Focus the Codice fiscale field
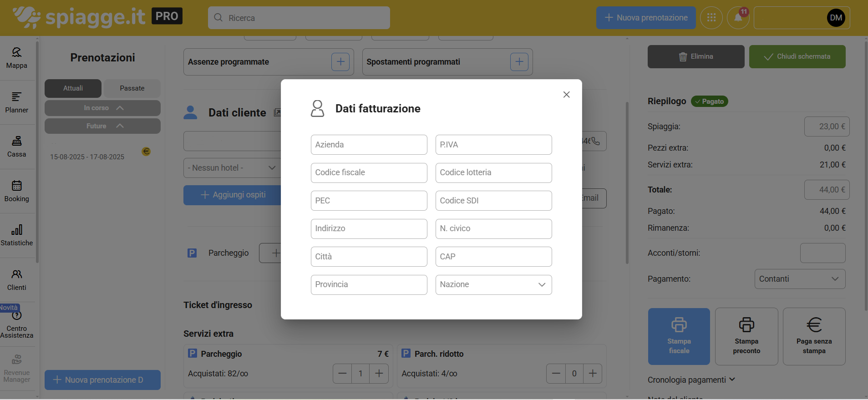 369,173
